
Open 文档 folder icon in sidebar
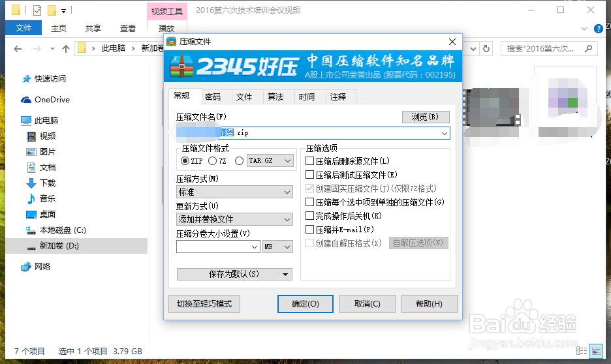pos(31,168)
